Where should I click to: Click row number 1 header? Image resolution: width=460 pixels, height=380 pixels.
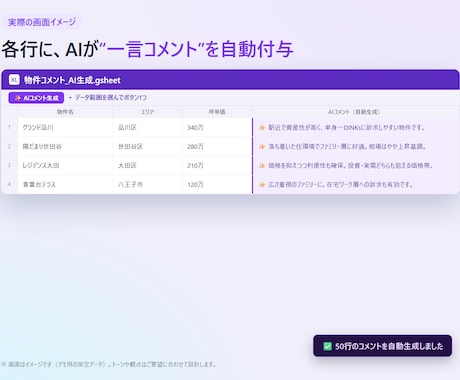tap(9, 127)
